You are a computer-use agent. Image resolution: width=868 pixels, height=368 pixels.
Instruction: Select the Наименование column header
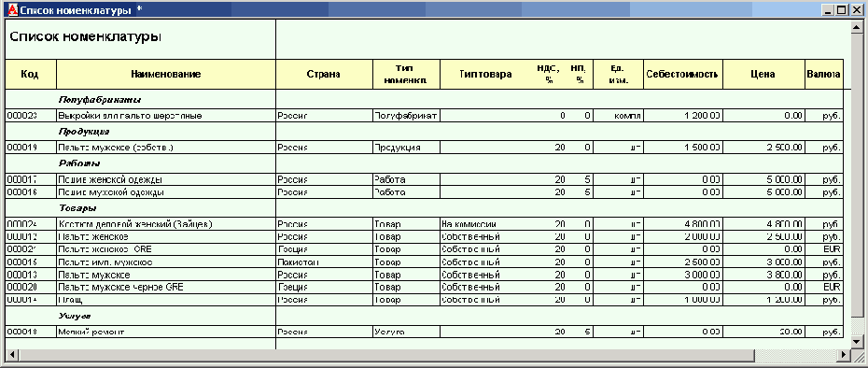pos(166,75)
